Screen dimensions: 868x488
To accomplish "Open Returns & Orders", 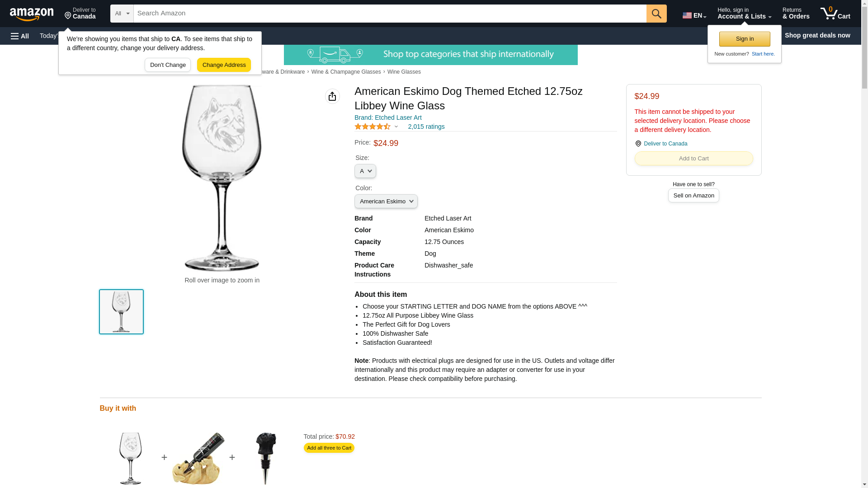I will tap(796, 14).
